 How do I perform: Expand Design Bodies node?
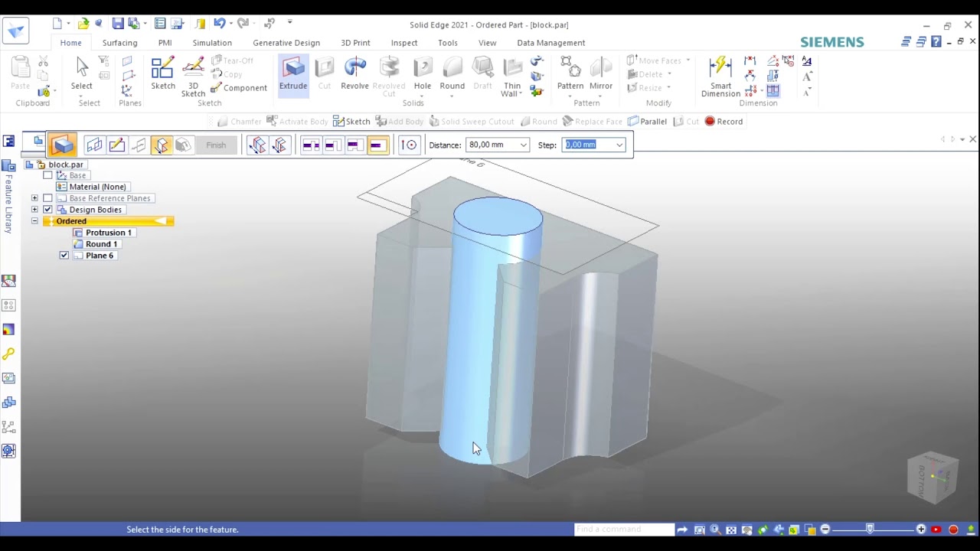pyautogui.click(x=34, y=210)
